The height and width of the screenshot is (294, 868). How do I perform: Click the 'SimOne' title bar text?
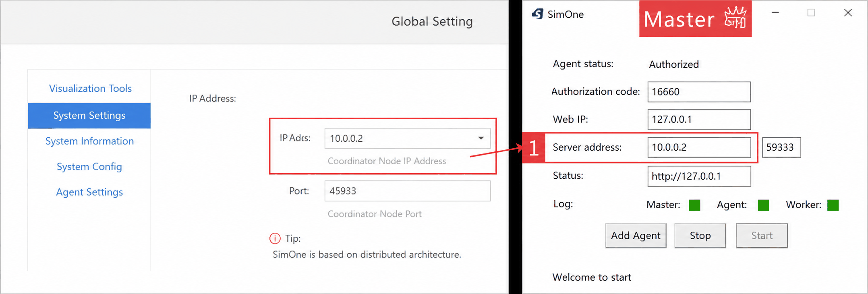point(566,14)
